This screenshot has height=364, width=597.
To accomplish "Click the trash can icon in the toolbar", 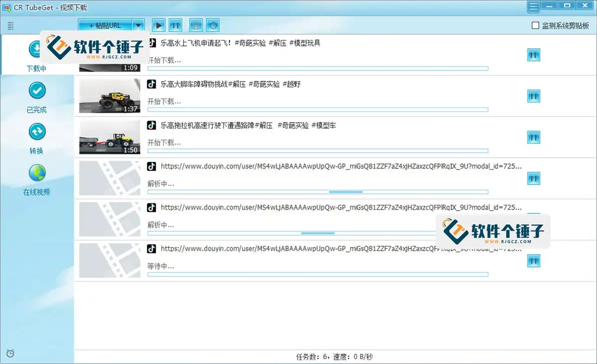I will 197,25.
